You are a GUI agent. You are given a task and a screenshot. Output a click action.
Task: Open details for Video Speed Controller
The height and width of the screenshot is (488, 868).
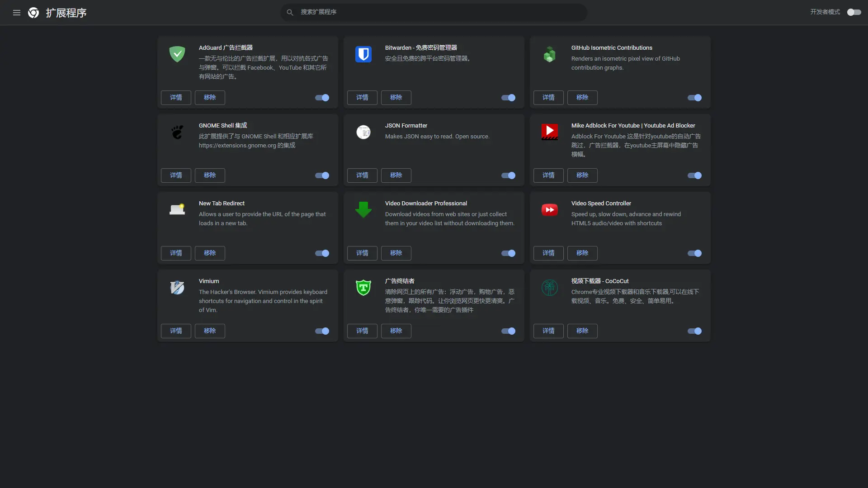click(x=548, y=253)
